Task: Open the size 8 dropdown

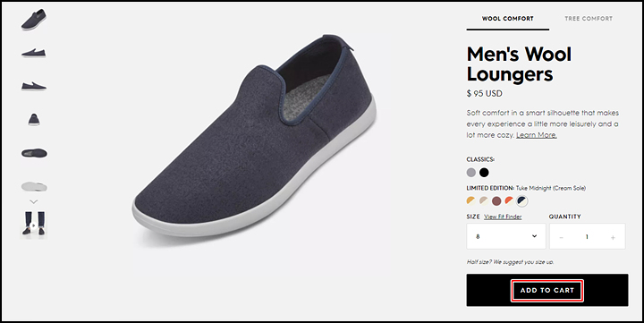Action: click(x=506, y=236)
